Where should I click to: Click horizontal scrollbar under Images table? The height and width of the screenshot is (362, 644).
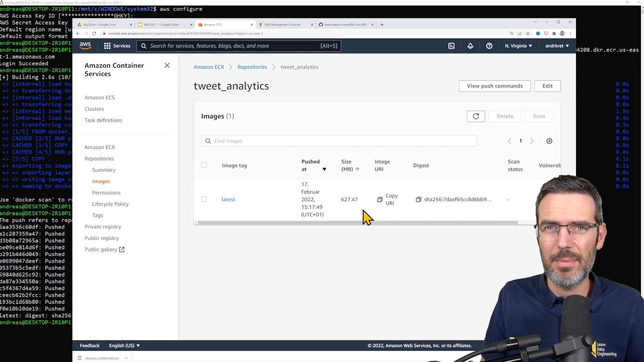click(358, 223)
